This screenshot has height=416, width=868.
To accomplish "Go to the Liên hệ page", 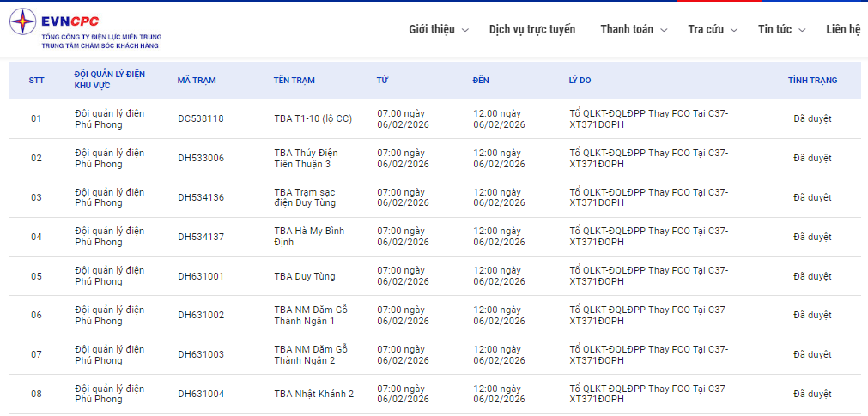I will point(843,29).
